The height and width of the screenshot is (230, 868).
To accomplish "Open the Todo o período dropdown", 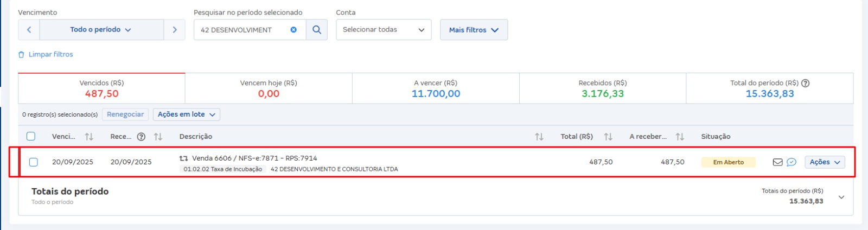I will point(101,30).
